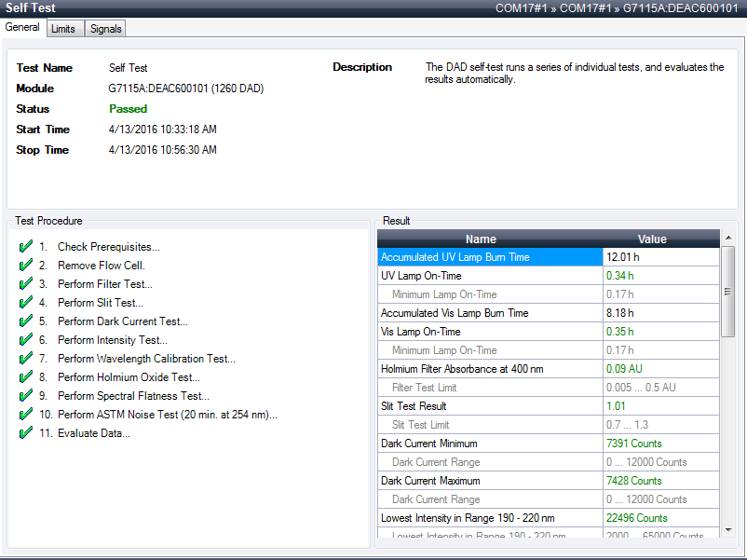
Task: Switch to the Limits tab
Action: click(63, 29)
